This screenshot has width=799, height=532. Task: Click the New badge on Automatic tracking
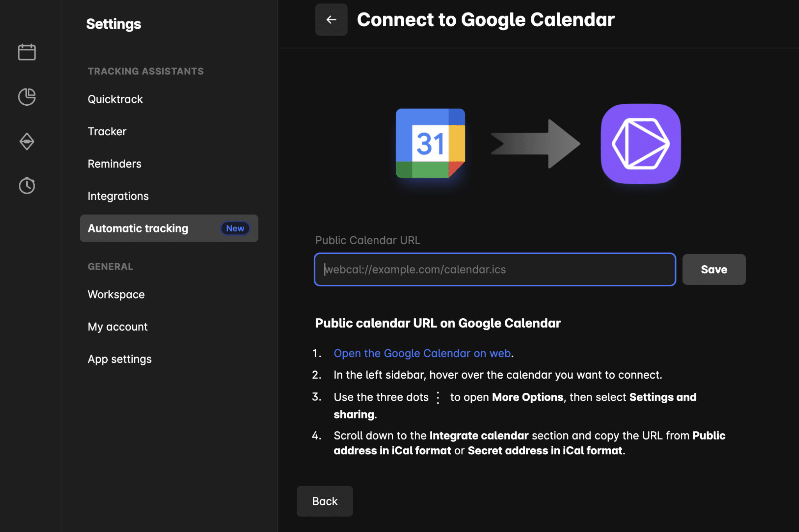tap(235, 228)
